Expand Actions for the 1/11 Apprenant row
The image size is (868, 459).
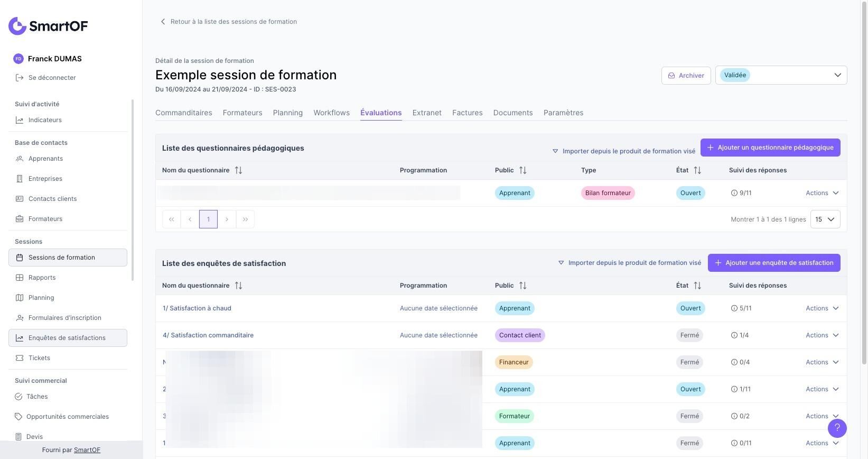(822, 389)
